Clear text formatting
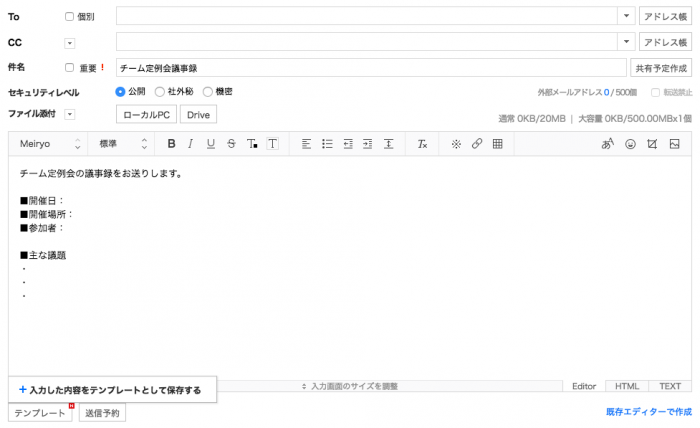 (x=423, y=144)
